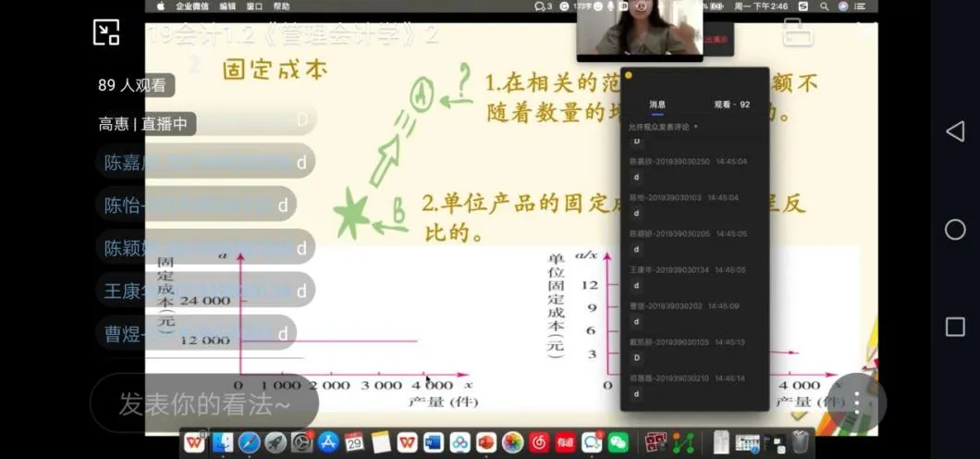Open the App Store dock icon

(327, 442)
